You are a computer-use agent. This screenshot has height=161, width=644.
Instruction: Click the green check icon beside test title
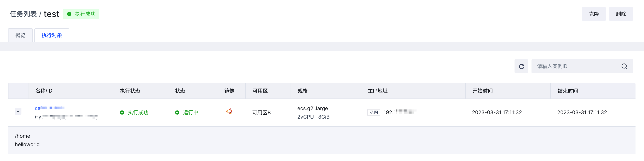tap(69, 14)
